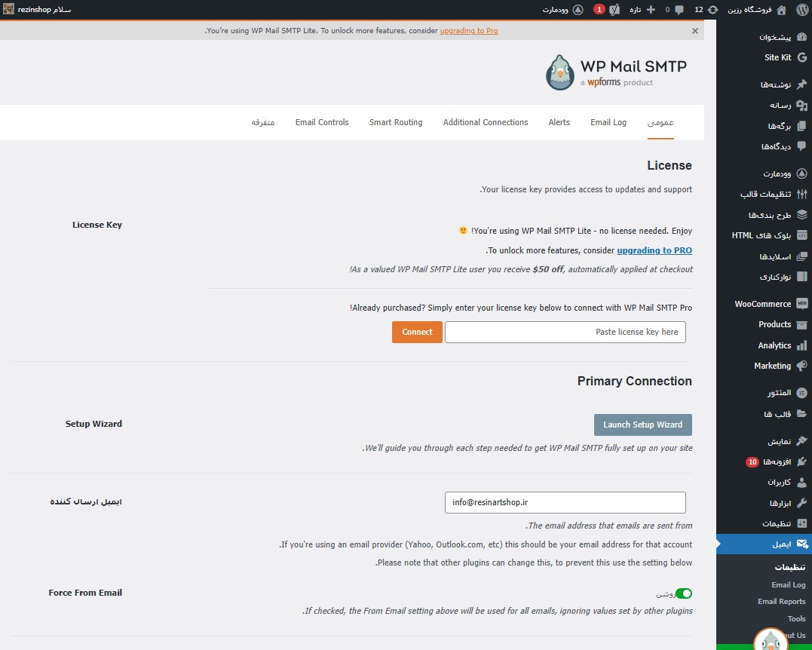Open updates icon showing 12

[x=713, y=9]
